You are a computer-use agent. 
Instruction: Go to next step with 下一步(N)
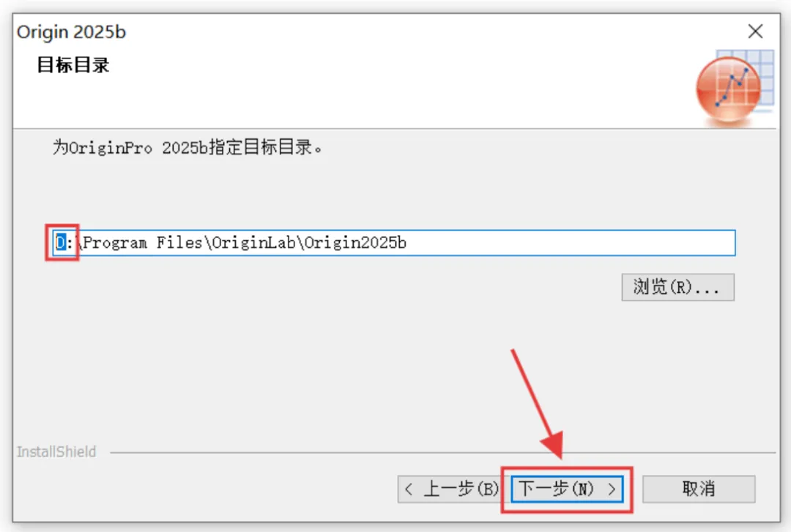(x=567, y=489)
